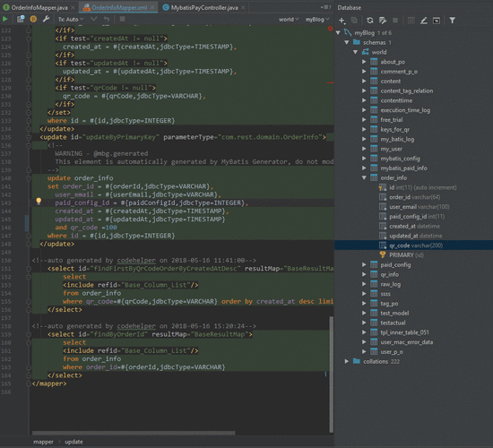Select the user_email varchar(100) column
493x448 pixels.
(x=419, y=207)
